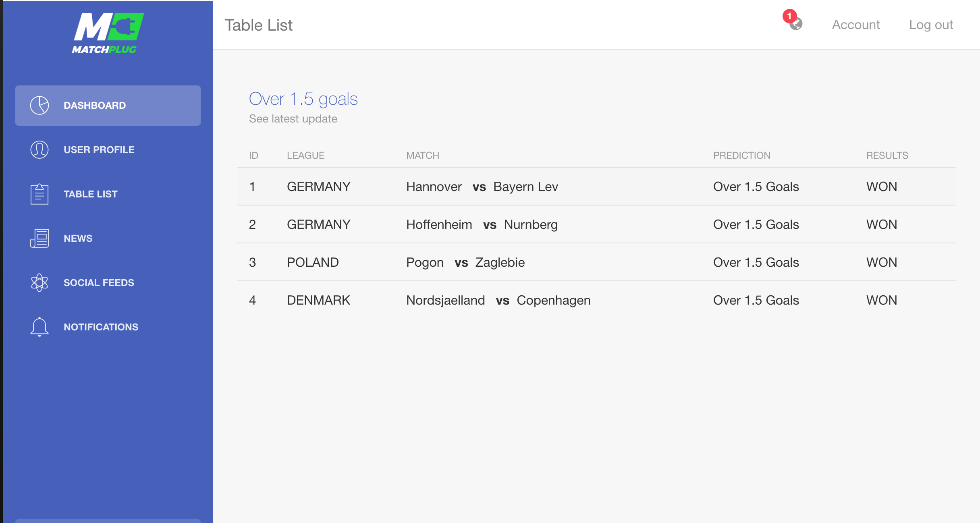980x523 pixels.
Task: Select the Hannover vs Bayern Lev row
Action: (x=482, y=187)
